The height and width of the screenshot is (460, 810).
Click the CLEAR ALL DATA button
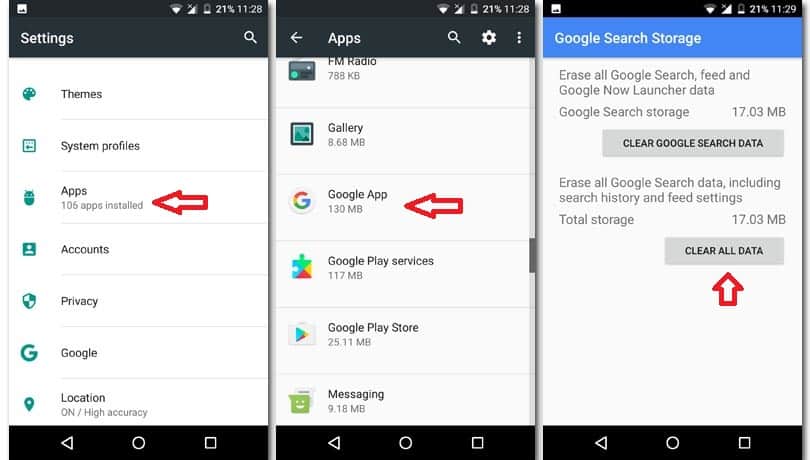[x=724, y=251]
